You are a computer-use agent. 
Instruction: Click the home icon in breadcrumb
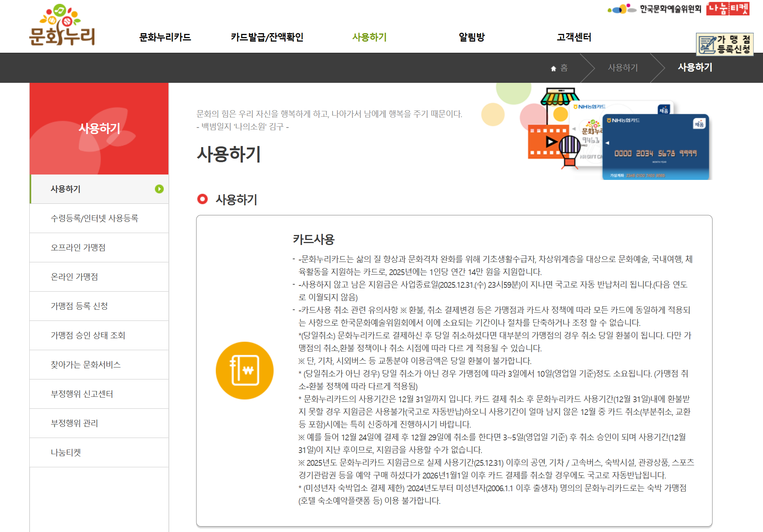pyautogui.click(x=553, y=68)
